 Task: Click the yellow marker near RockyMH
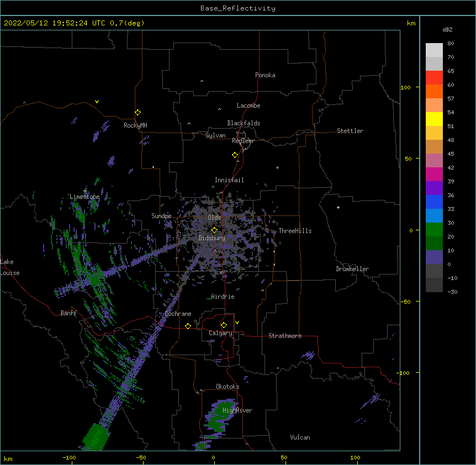(x=138, y=113)
